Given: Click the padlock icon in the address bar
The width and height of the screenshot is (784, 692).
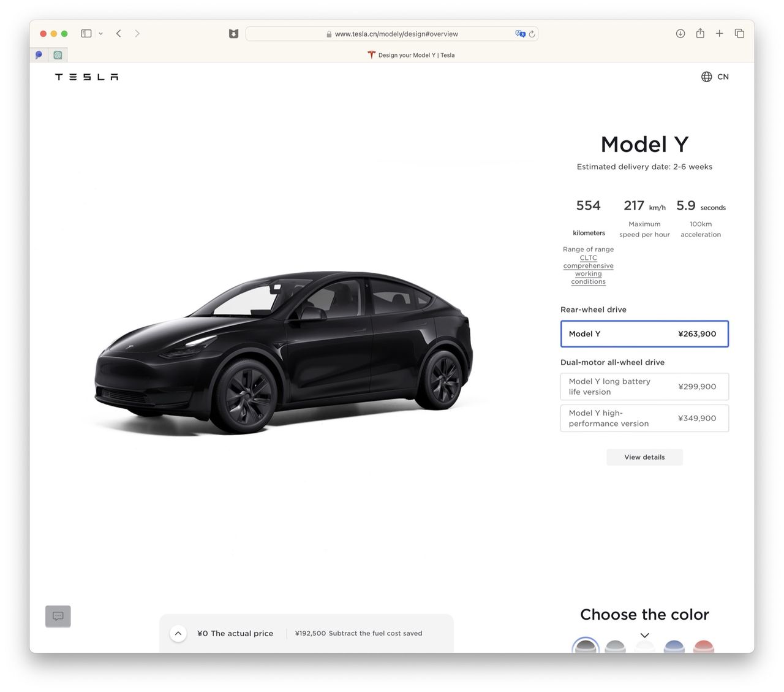Looking at the screenshot, I should point(328,34).
